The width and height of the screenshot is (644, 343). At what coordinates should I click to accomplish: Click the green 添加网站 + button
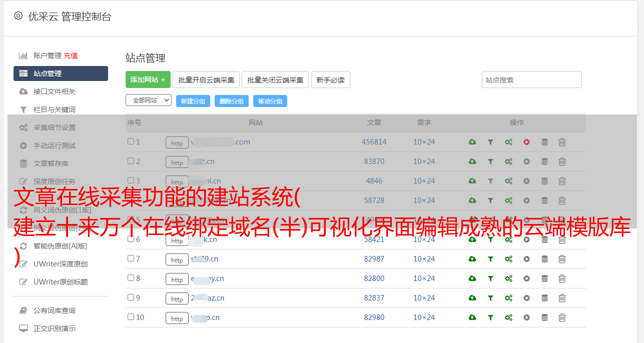click(x=148, y=80)
